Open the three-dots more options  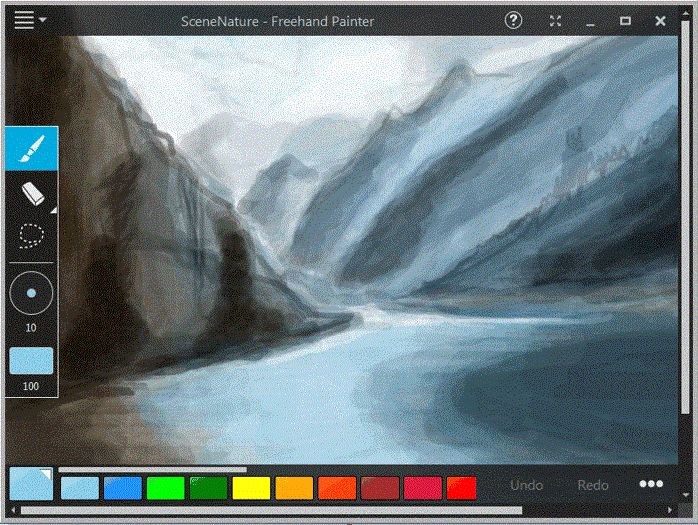pyautogui.click(x=651, y=484)
